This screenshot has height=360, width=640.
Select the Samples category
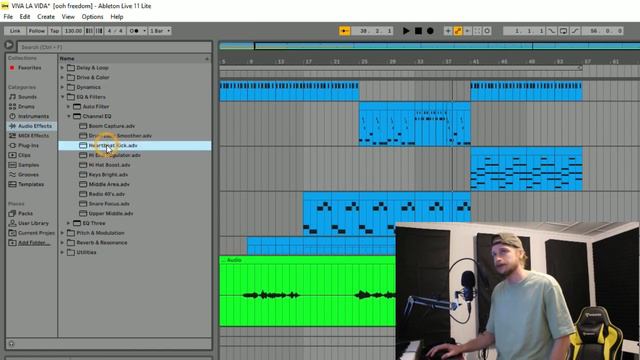(x=29, y=165)
